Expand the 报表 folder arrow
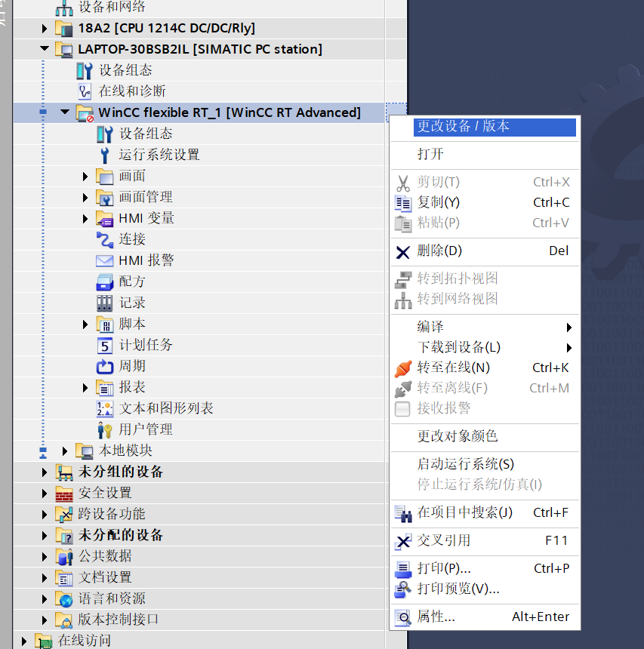Image resolution: width=644 pixels, height=649 pixels. pos(85,388)
